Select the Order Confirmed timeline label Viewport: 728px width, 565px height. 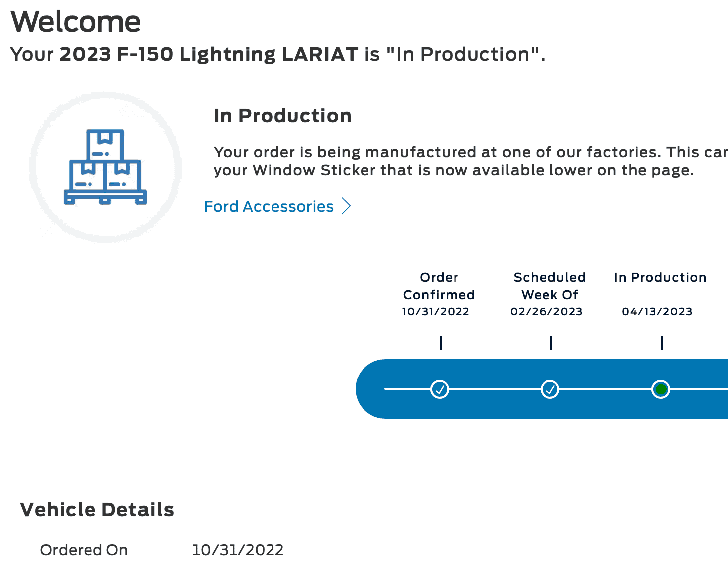(x=439, y=286)
